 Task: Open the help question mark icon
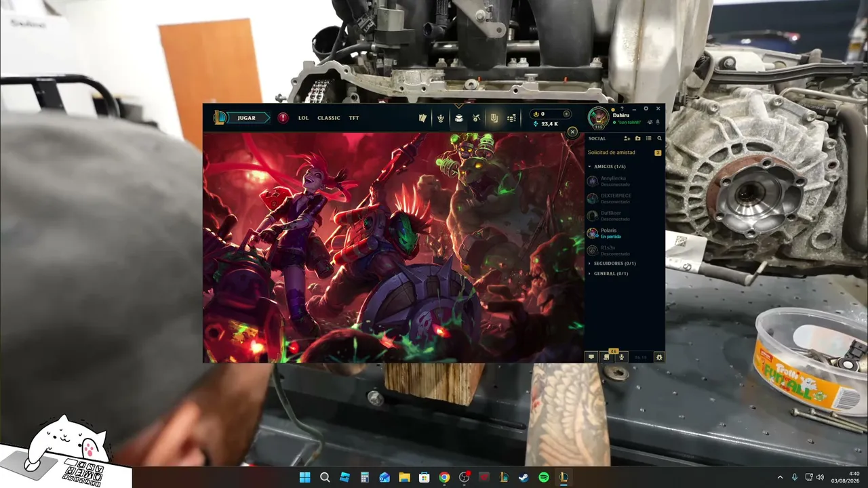(x=622, y=108)
